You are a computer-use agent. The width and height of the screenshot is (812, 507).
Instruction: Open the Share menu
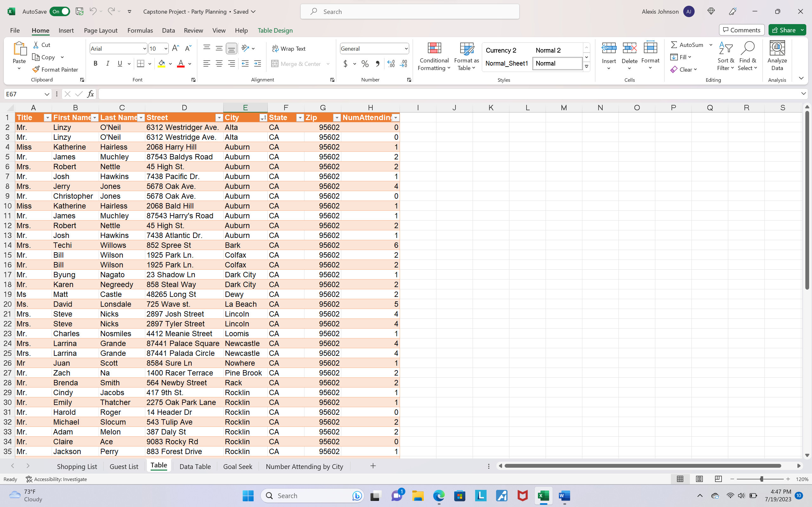pyautogui.click(x=787, y=30)
